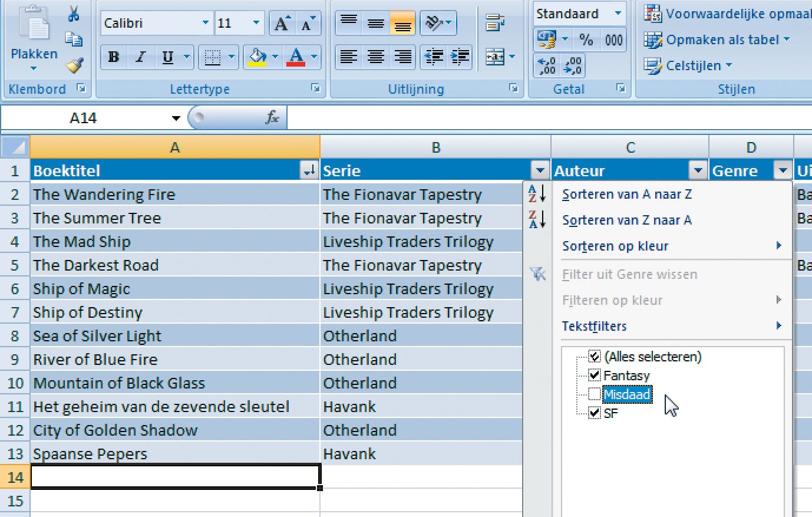
Task: Open the Standaard number format dropdown
Action: coord(618,13)
